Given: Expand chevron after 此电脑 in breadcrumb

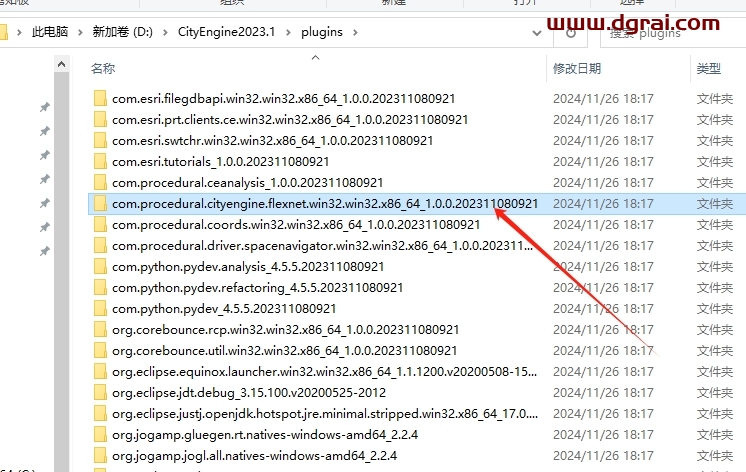Looking at the screenshot, I should (x=80, y=32).
